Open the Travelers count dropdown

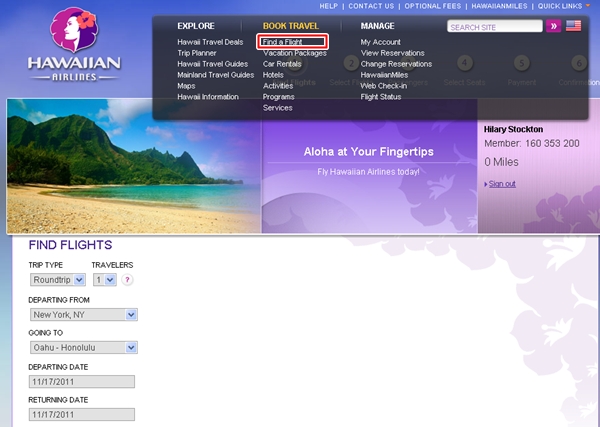[105, 280]
